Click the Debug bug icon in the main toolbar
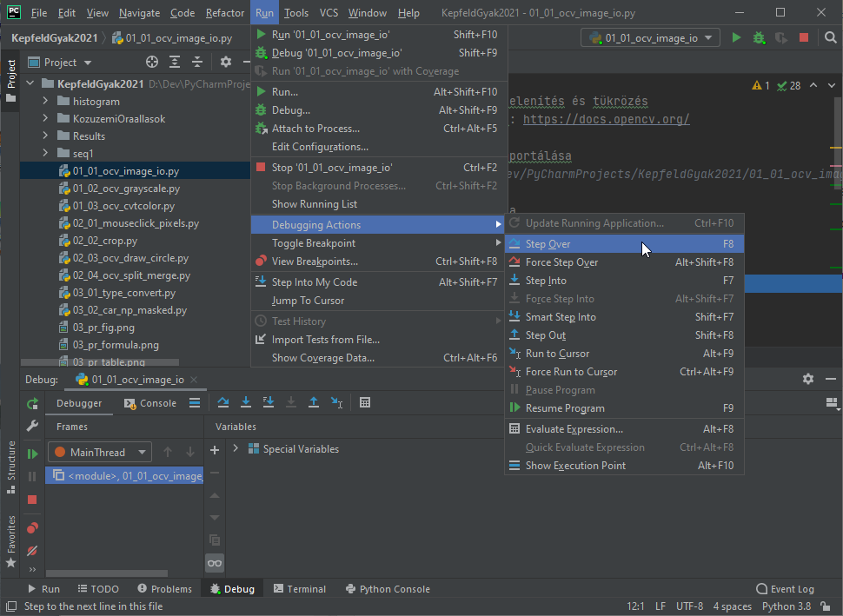Viewport: 843px width, 616px height. [x=759, y=37]
